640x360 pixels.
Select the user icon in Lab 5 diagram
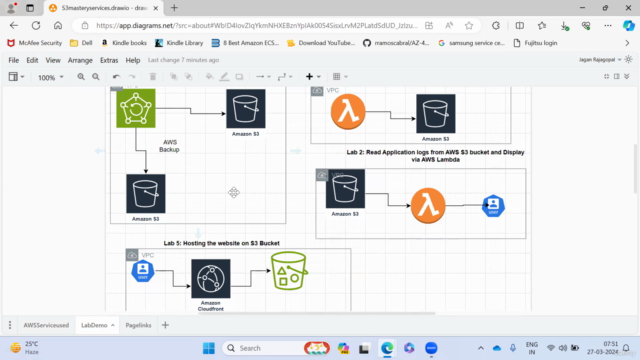pyautogui.click(x=143, y=271)
